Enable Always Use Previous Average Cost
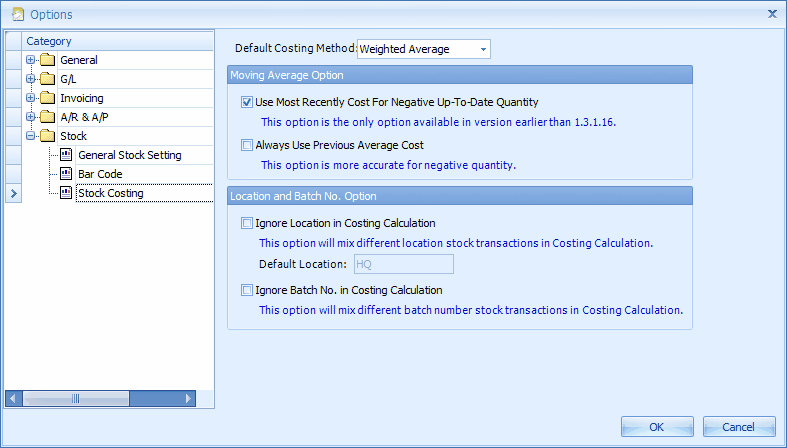The width and height of the screenshot is (787, 448). [x=247, y=145]
